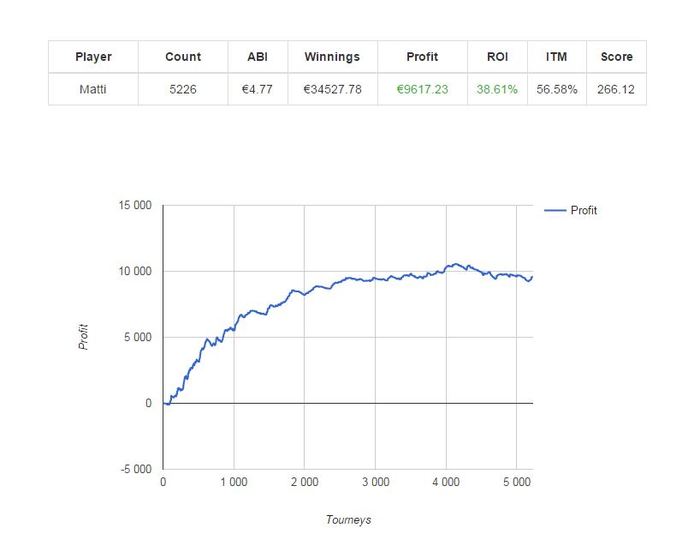The image size is (700, 540).
Task: Select the green €9617.23 profit value
Action: pyautogui.click(x=422, y=89)
